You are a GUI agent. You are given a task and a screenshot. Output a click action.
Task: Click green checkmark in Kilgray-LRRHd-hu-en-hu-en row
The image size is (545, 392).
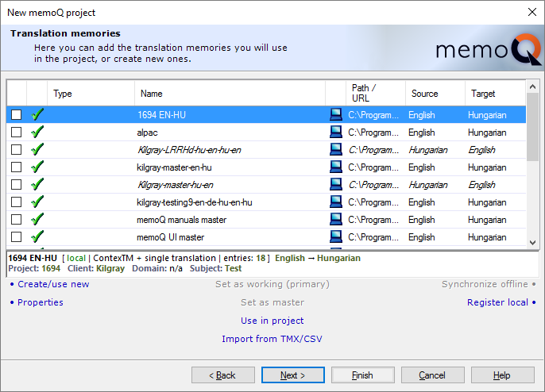coord(37,149)
